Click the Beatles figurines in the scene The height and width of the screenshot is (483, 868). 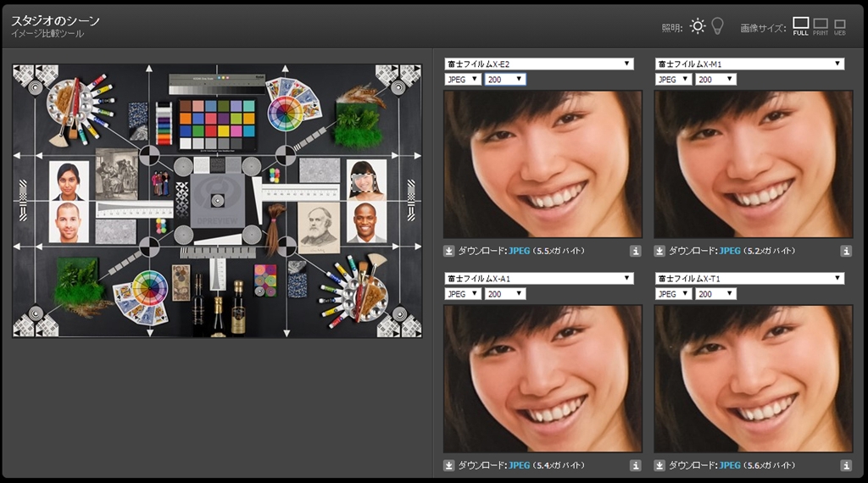coord(161,184)
